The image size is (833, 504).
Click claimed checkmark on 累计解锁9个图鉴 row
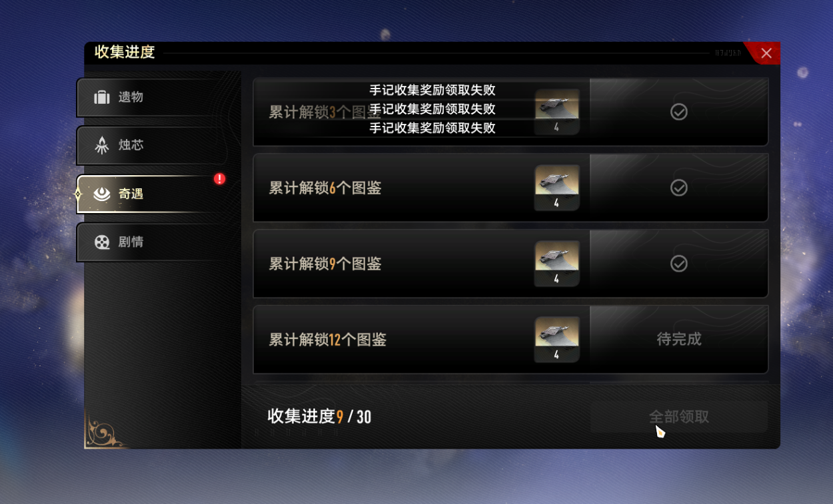678,264
